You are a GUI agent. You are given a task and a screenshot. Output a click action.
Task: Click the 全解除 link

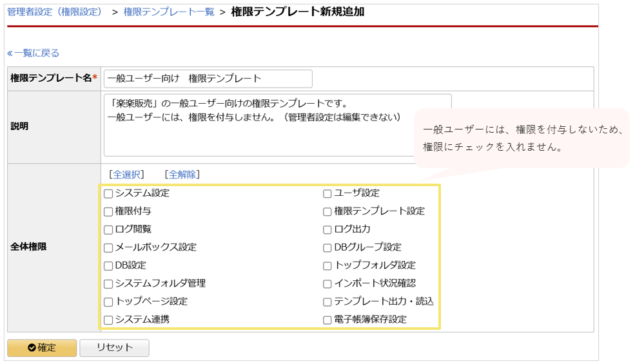point(182,175)
